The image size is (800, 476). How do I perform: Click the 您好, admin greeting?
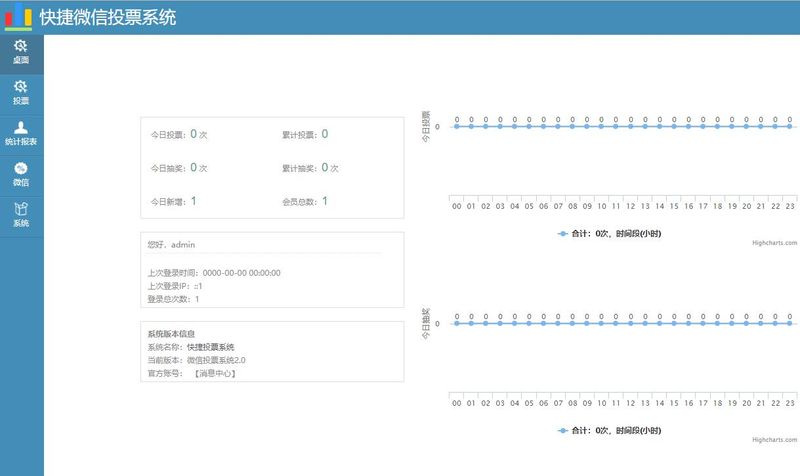[x=171, y=245]
